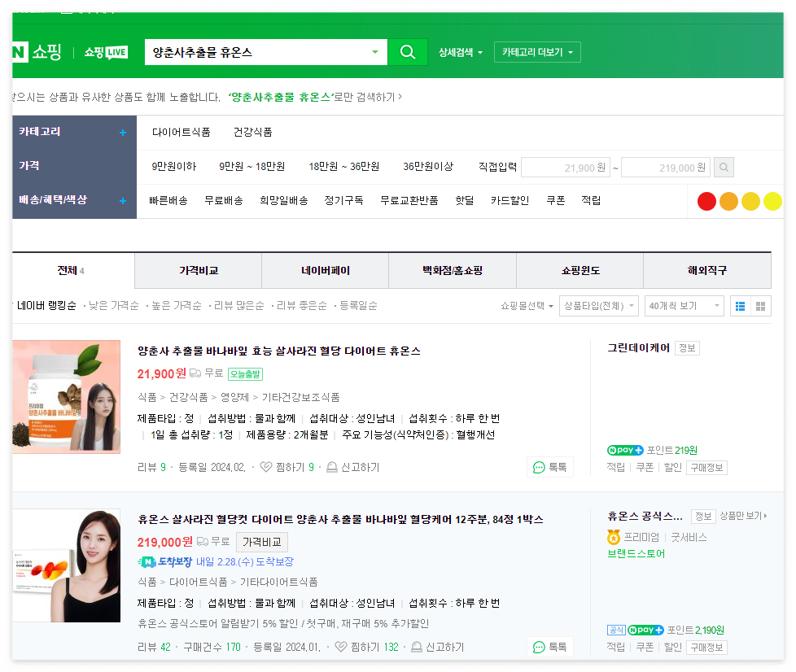Select the 네이버페이 tab
796x672 pixels.
click(326, 271)
